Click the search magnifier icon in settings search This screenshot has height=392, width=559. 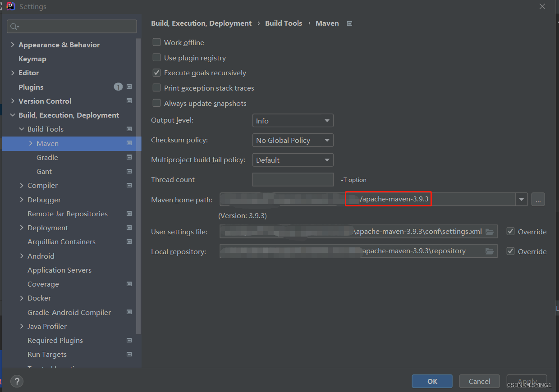tap(14, 27)
